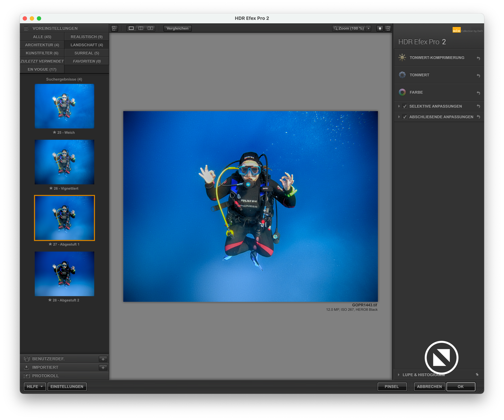This screenshot has width=504, height=420.
Task: Expand the Lupe & Histogramm panel
Action: [399, 375]
